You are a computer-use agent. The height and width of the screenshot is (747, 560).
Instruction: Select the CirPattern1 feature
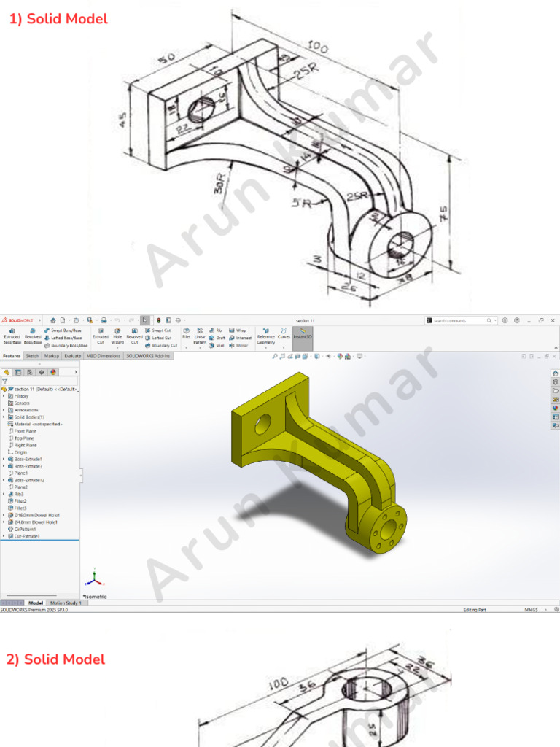pos(22,530)
